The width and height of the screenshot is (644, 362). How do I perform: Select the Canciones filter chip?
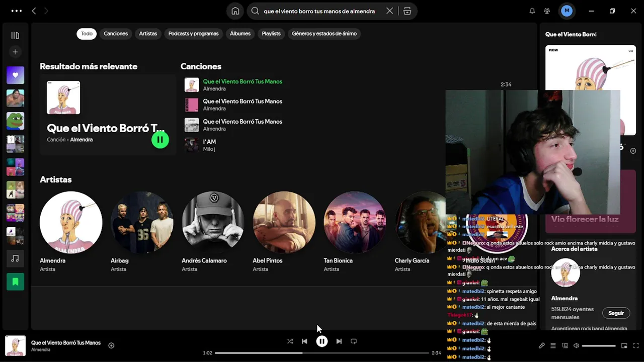click(x=116, y=34)
